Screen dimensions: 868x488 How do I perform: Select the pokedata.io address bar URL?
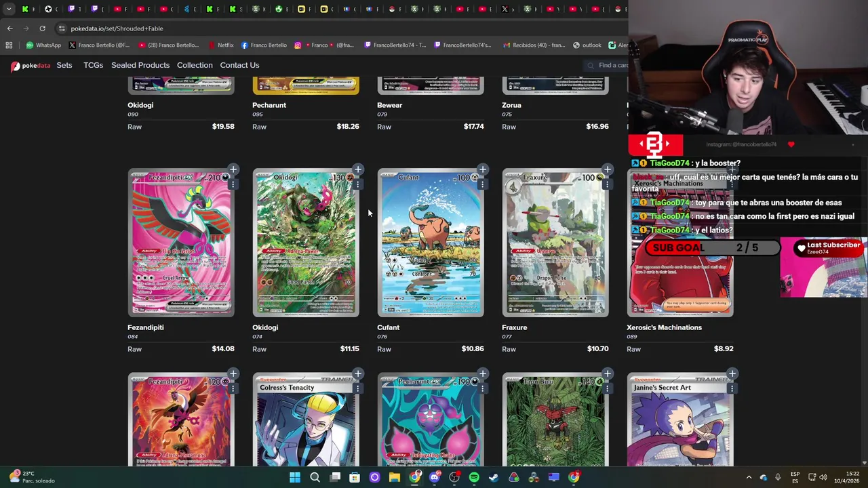(x=117, y=28)
